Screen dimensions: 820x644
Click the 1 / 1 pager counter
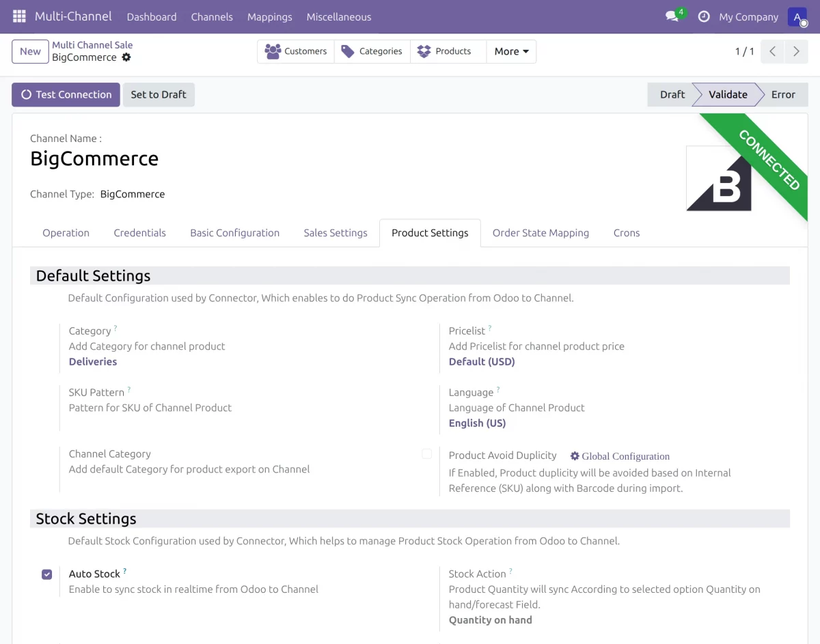tap(744, 51)
